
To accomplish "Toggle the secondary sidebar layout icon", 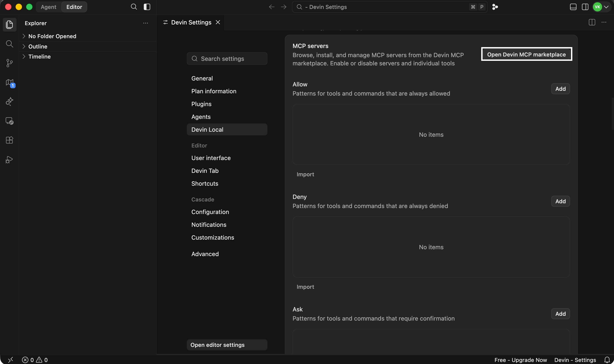I will [x=585, y=7].
